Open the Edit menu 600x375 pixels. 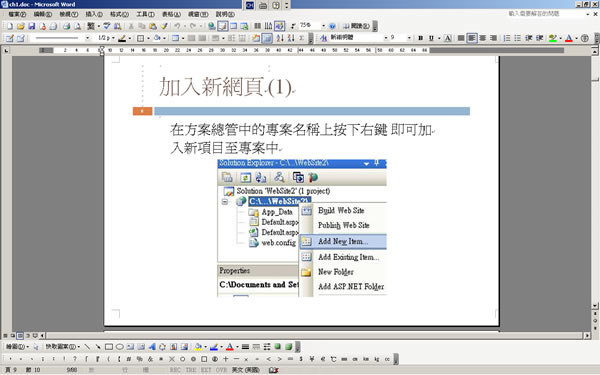(x=42, y=14)
